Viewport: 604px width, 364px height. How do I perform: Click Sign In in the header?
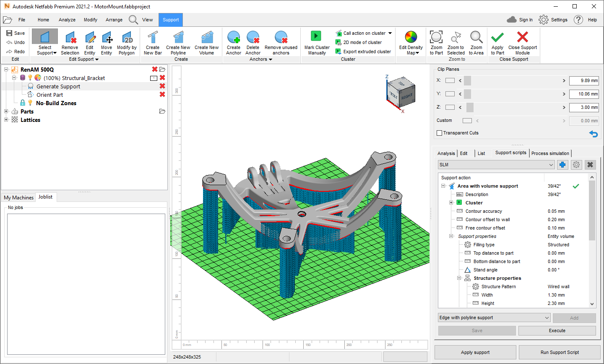point(520,20)
